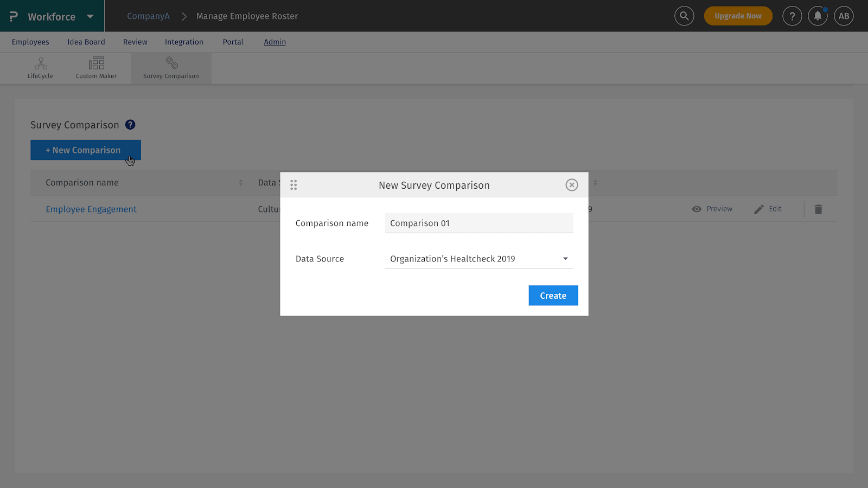
Task: Open the Employee Engagement comparison link
Action: (91, 209)
